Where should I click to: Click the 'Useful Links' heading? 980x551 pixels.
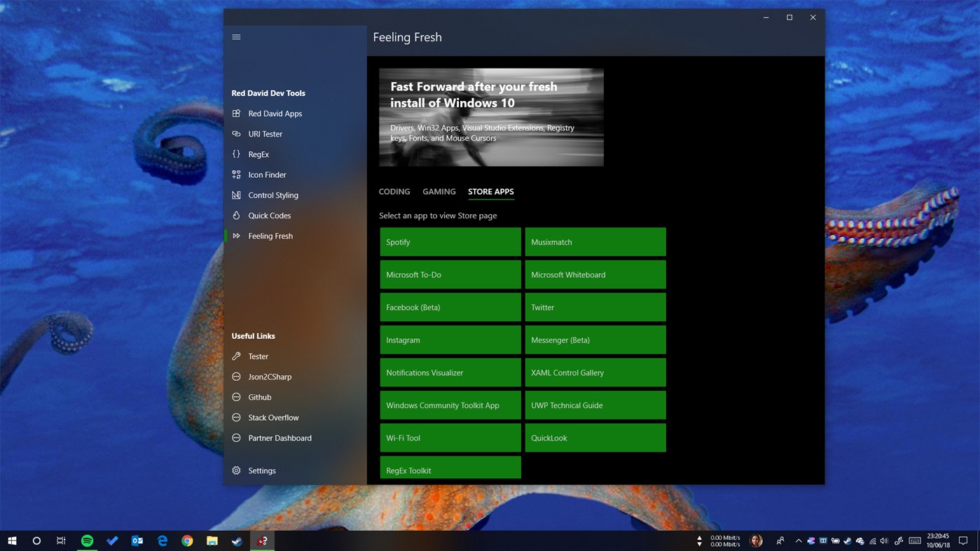(253, 336)
